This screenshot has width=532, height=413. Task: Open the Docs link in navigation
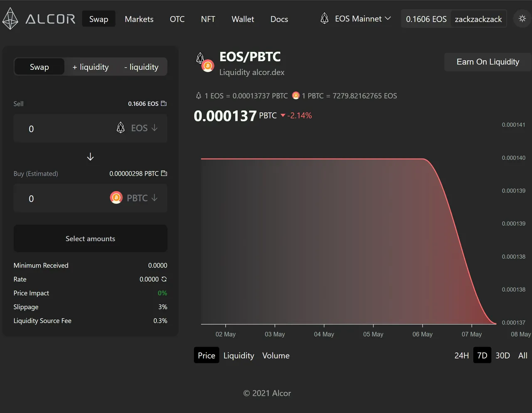point(279,19)
